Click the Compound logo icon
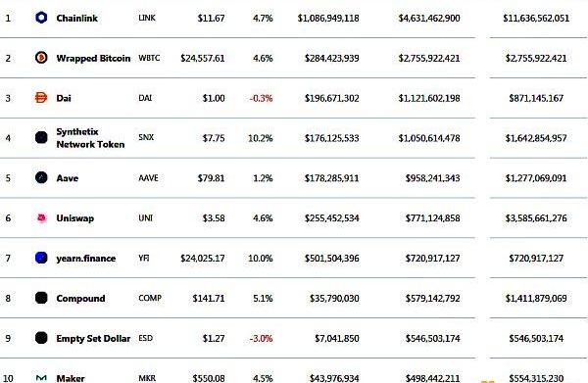This screenshot has width=588, height=383. (41, 298)
